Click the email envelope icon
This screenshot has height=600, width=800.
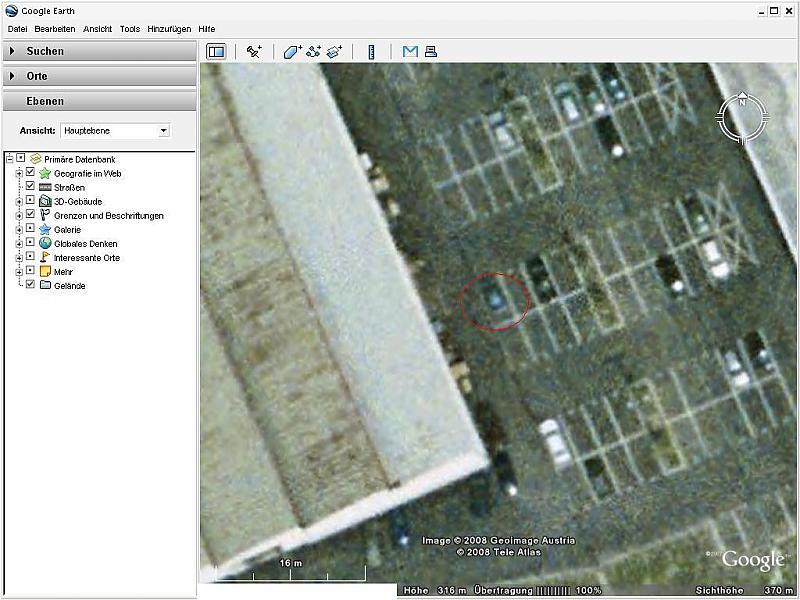[x=410, y=52]
